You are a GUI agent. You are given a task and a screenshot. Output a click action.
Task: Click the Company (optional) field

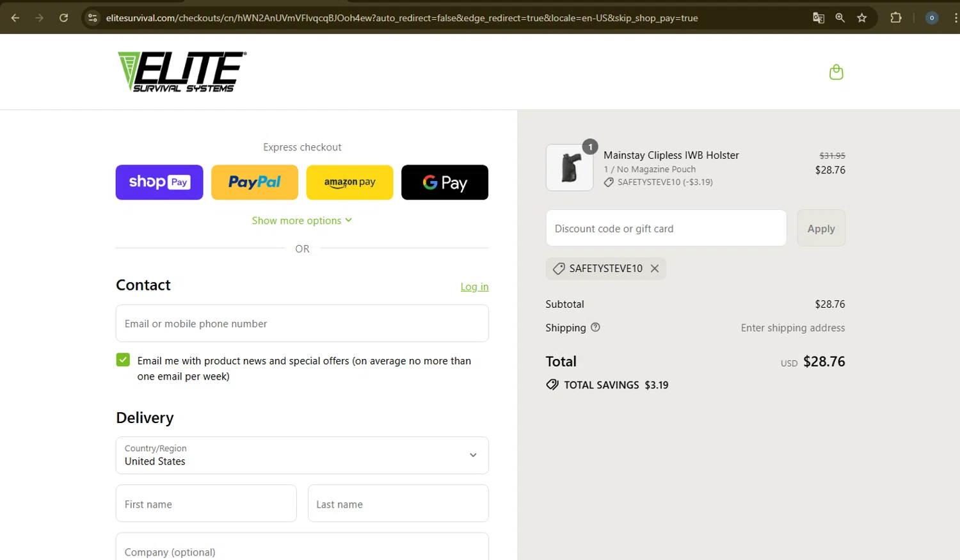(302, 547)
